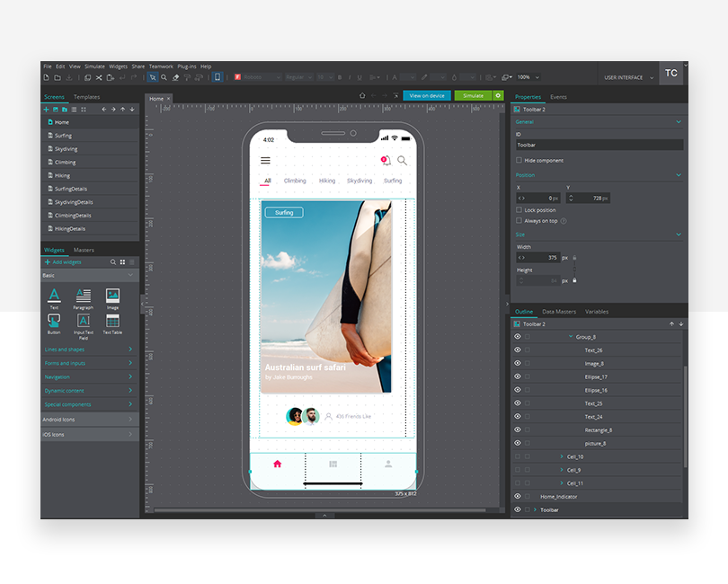728x584 pixels.
Task: Click the pink home icon in phone toolbar
Action: (278, 464)
